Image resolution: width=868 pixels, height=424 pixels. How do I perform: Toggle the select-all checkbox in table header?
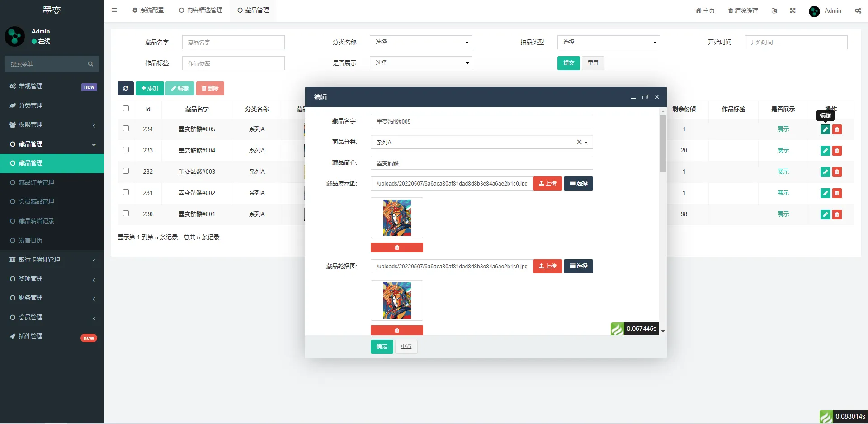(x=126, y=109)
